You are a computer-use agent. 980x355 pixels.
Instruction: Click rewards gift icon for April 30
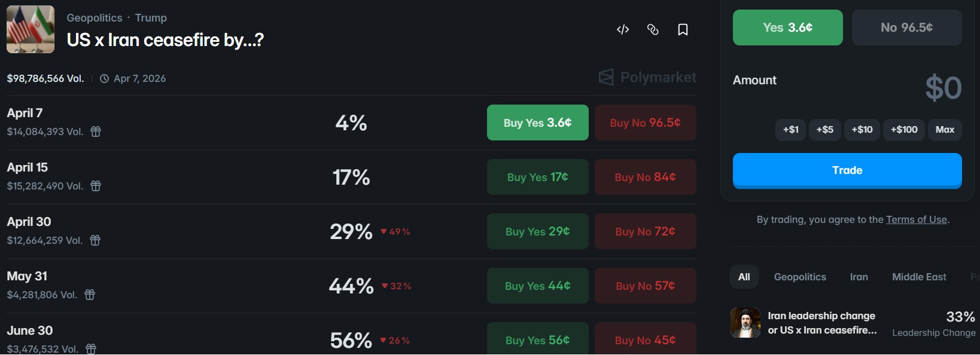point(95,240)
